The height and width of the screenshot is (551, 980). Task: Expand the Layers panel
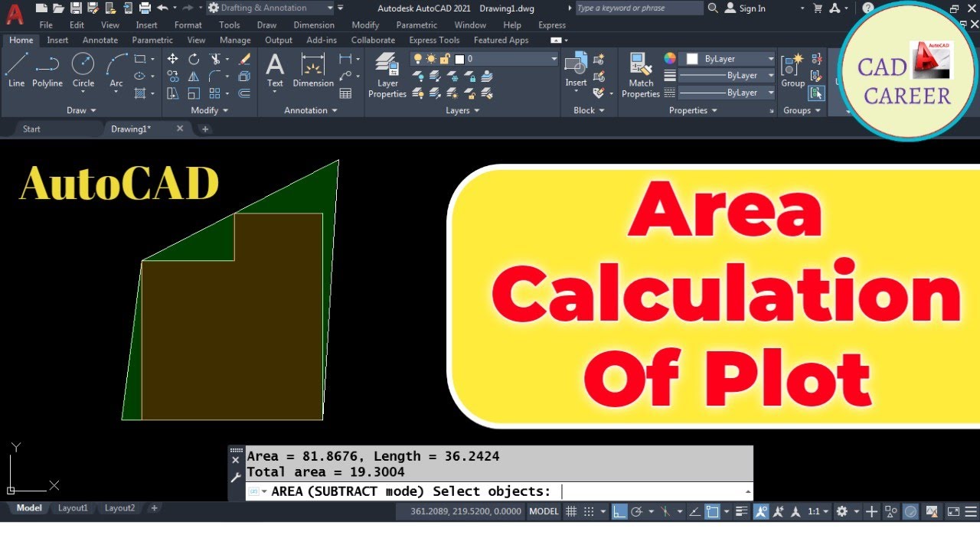pyautogui.click(x=462, y=110)
